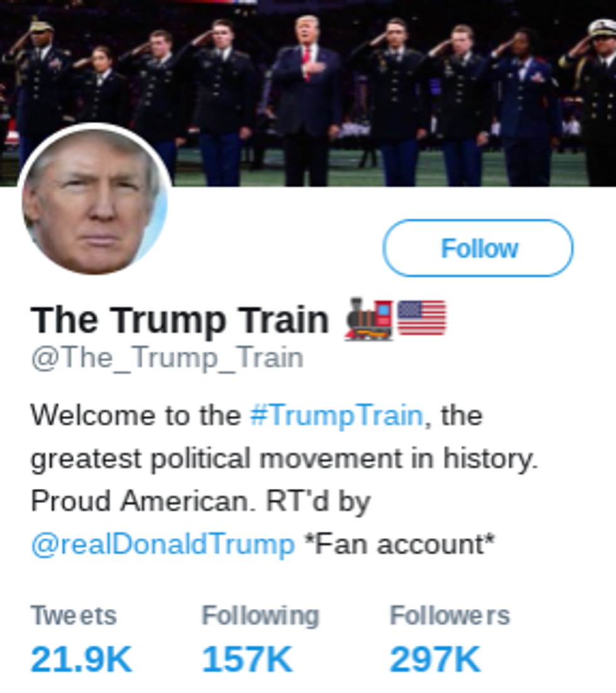Open the #TrumpTrain hashtag link
Screen dimensions: 616x693
coord(336,415)
